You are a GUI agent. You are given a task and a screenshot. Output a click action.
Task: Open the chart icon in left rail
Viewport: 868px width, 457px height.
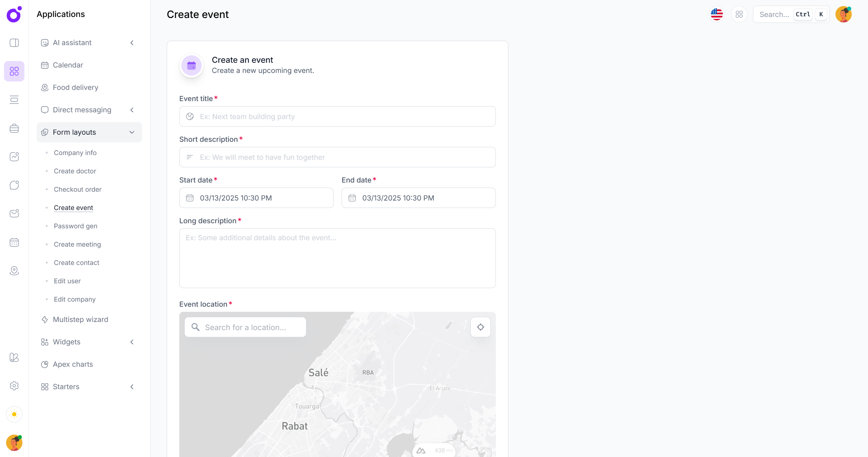point(14,157)
